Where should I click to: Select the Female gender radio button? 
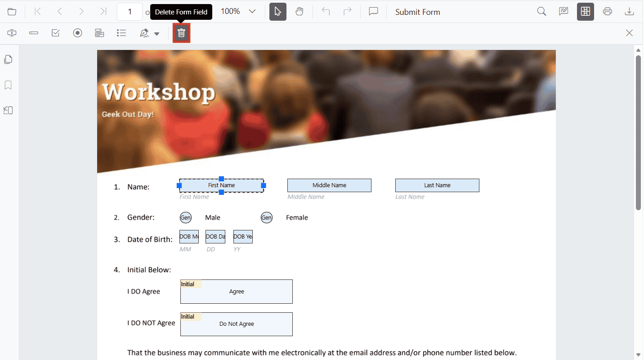pos(267,217)
